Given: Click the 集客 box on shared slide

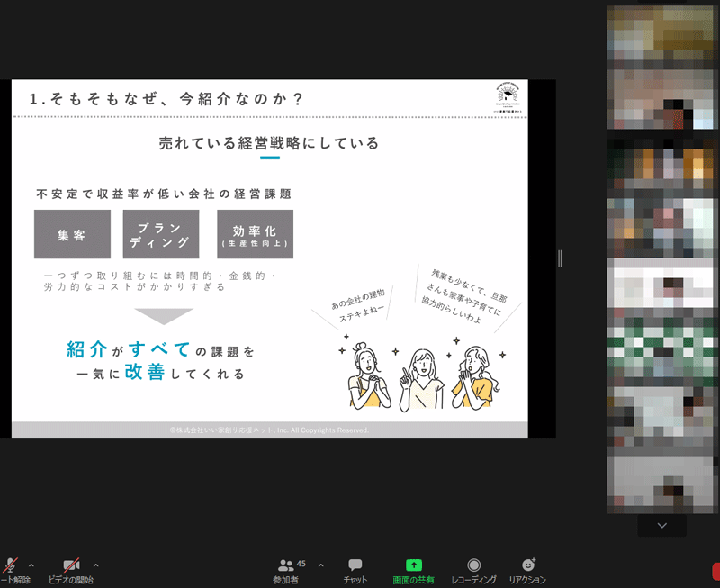Looking at the screenshot, I should pos(72,234).
